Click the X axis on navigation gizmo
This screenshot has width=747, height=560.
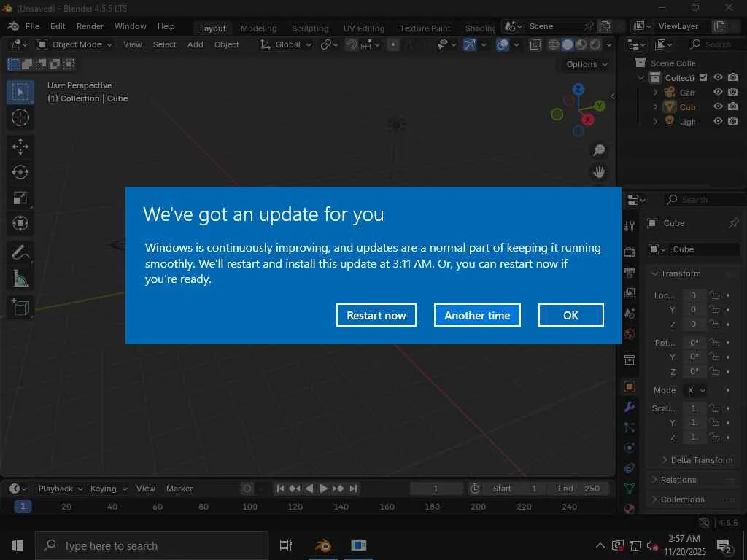pyautogui.click(x=587, y=120)
